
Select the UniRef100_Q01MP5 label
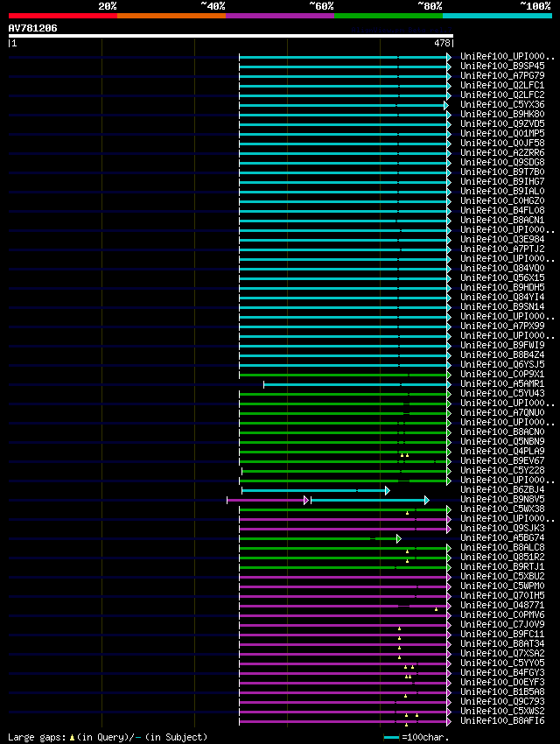(502, 133)
